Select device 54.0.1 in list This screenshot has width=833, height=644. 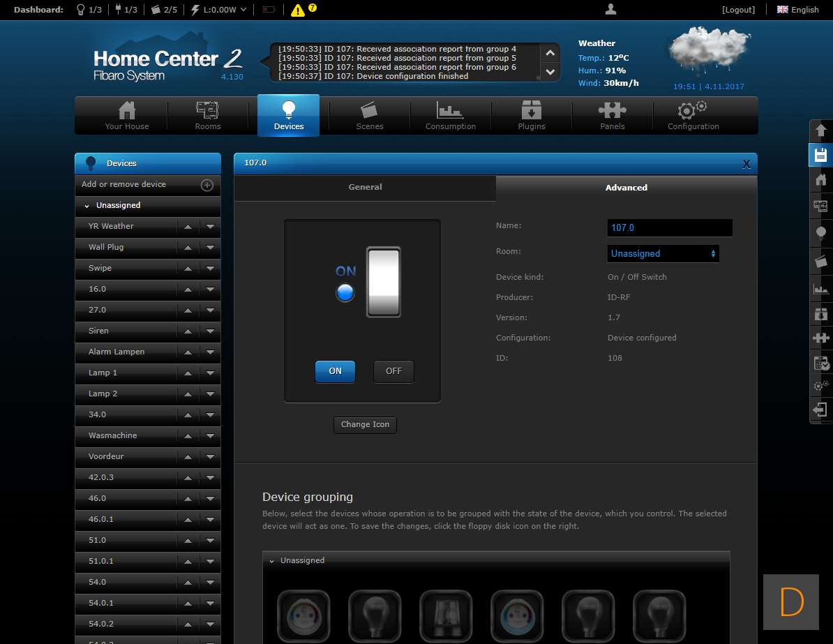coord(101,603)
